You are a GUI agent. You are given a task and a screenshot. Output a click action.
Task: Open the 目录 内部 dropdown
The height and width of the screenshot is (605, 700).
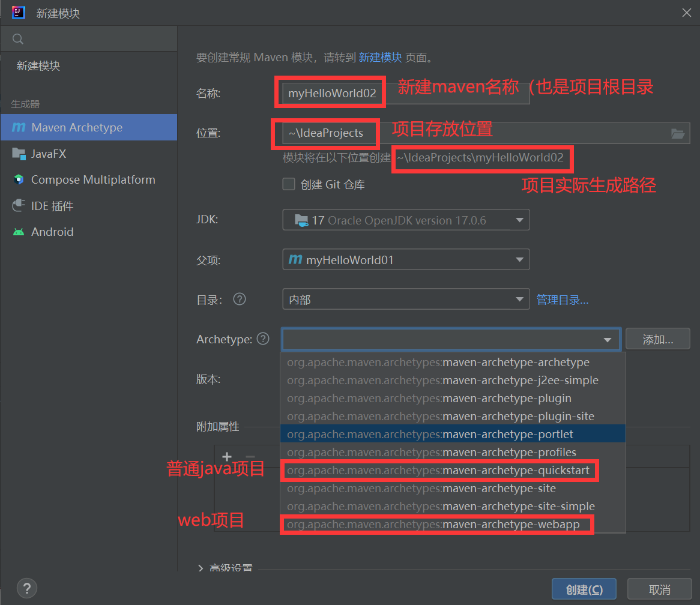coord(406,299)
